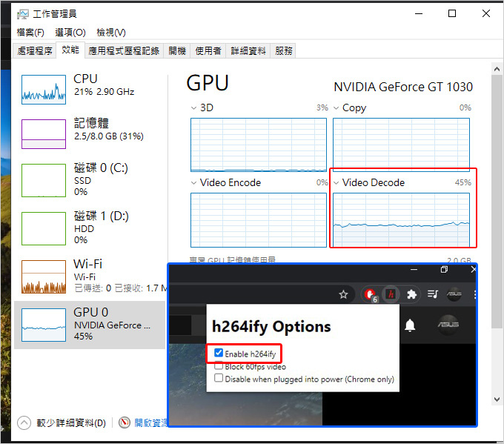The width and height of the screenshot is (504, 444).
Task: Open the notifications bell icon
Action: (410, 325)
